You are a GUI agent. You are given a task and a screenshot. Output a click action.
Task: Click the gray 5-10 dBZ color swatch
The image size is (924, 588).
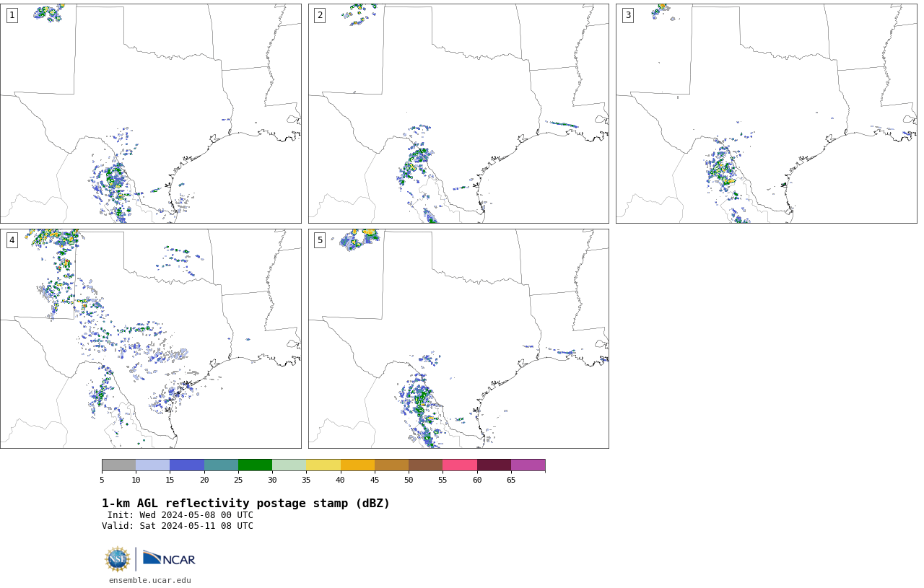tap(118, 465)
